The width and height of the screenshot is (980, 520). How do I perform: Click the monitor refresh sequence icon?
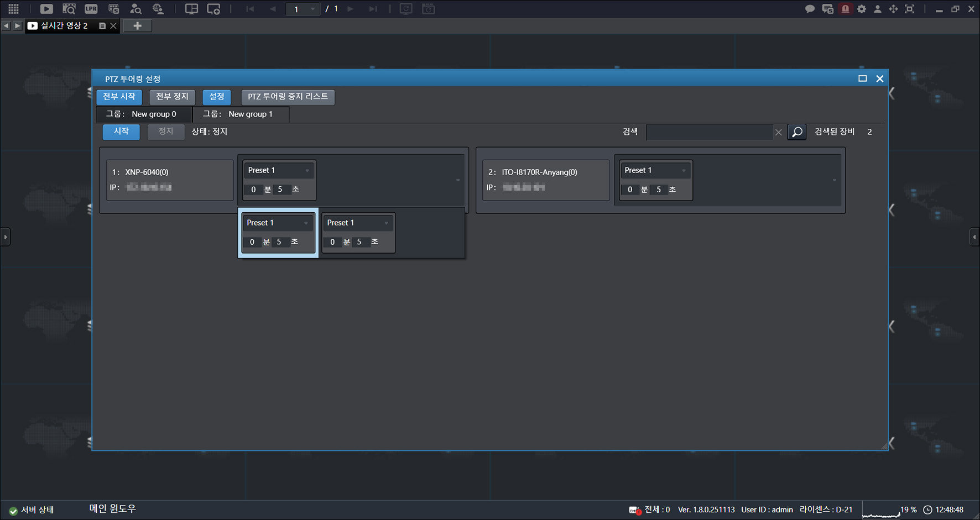[406, 9]
